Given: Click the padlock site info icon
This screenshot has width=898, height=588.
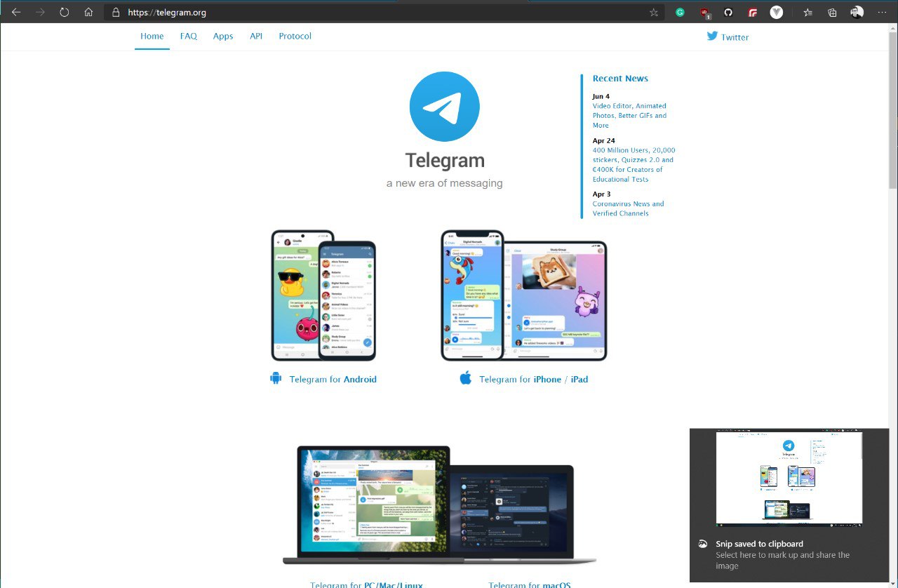Looking at the screenshot, I should [x=116, y=12].
